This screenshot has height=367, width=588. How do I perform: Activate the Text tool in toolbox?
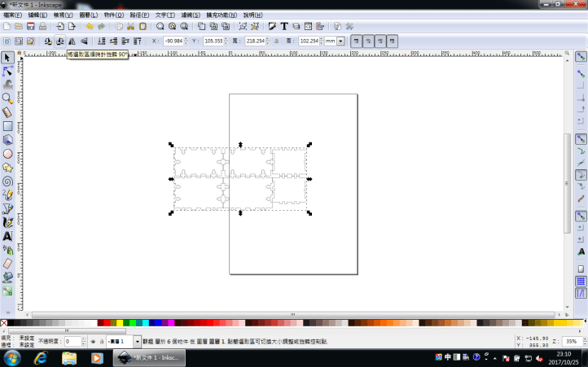7,236
